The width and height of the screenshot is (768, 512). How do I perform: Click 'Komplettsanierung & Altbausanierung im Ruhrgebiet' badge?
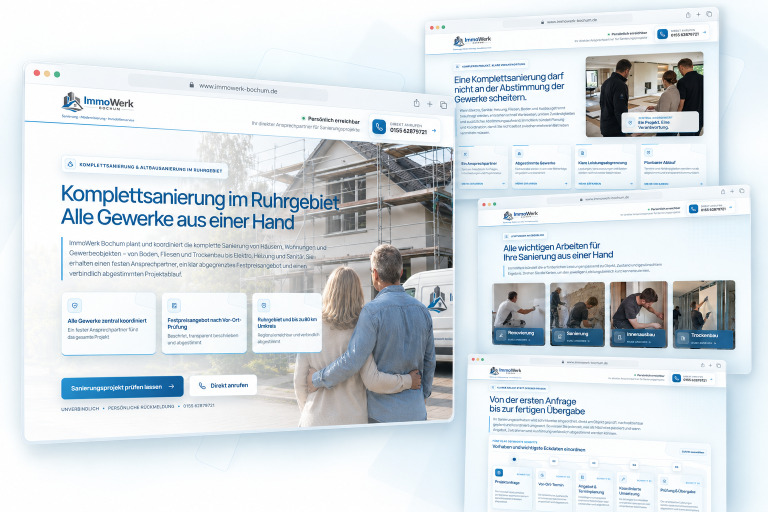[x=144, y=167]
